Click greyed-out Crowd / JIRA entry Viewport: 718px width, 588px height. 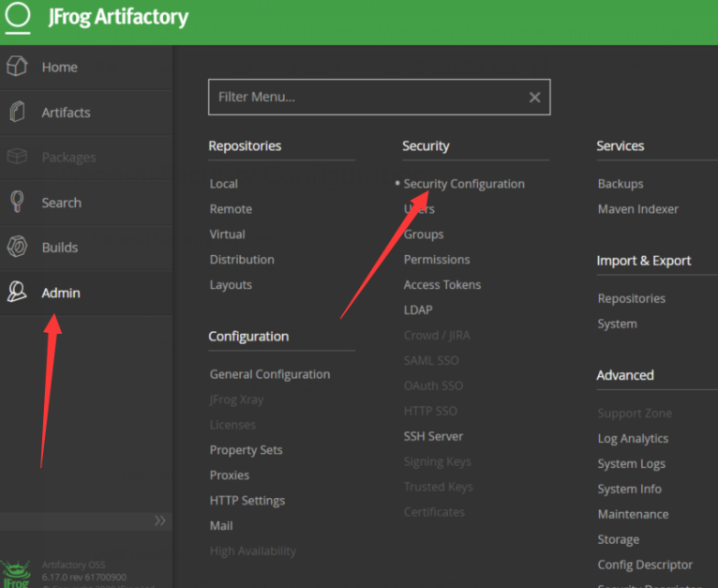[x=437, y=335]
